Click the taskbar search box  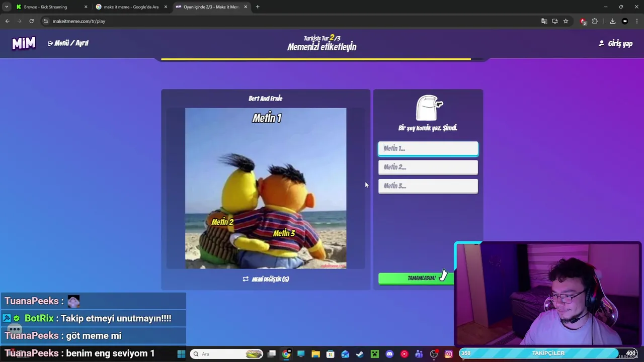click(x=227, y=354)
